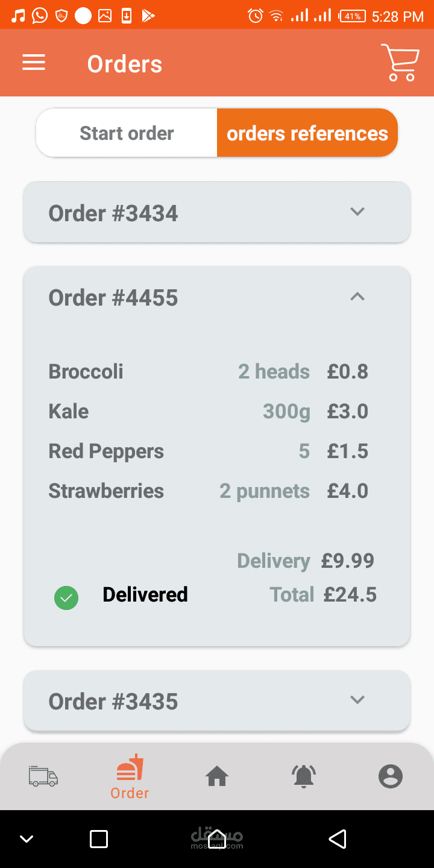Screen dimensions: 434x868
Task: Tap the Order #3435 title
Action: pyautogui.click(x=113, y=702)
